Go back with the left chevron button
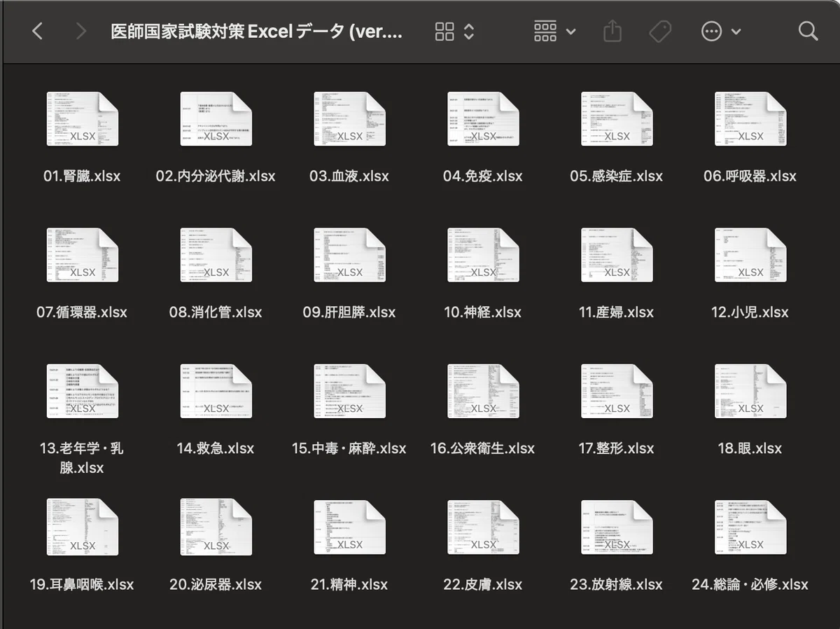The image size is (840, 629). click(x=38, y=31)
